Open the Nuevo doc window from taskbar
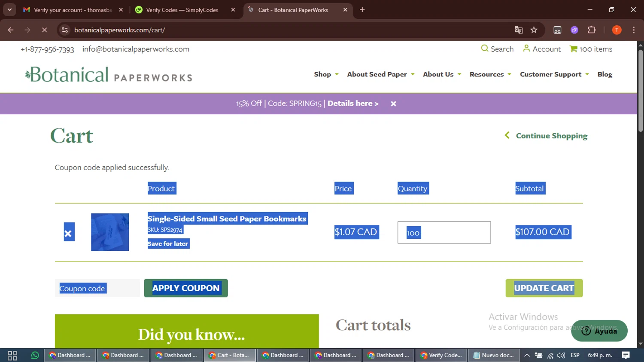Image resolution: width=644 pixels, height=362 pixels. tap(494, 356)
